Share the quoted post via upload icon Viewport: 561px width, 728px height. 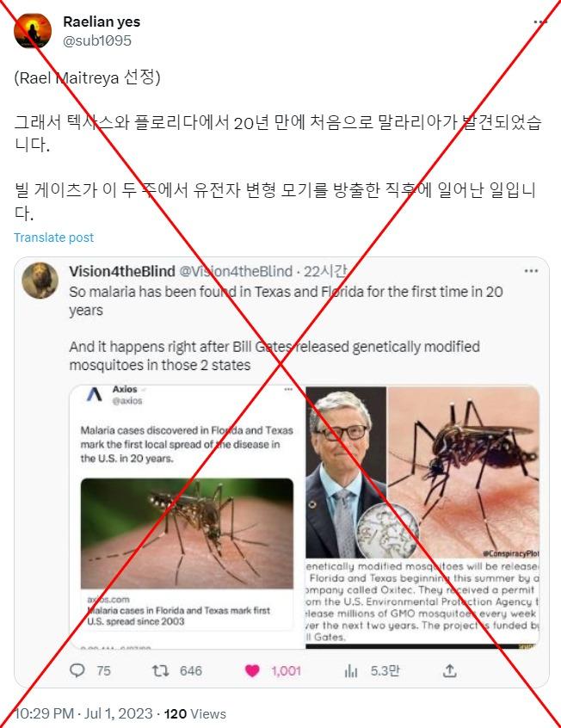[x=449, y=670]
